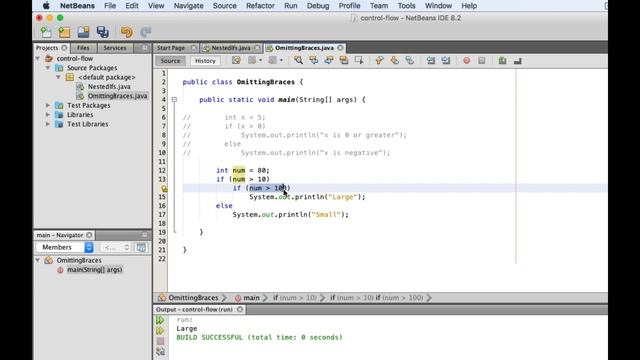The height and width of the screenshot is (360, 640).
Task: Close the Navigator panel
Action: click(x=89, y=235)
